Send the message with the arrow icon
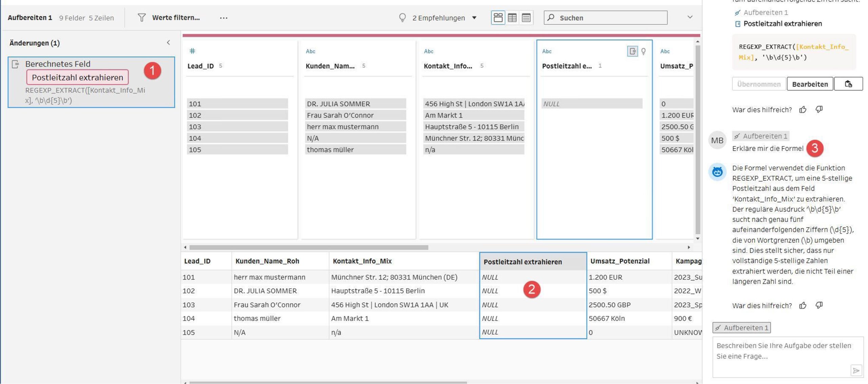This screenshot has width=868, height=384. click(856, 370)
